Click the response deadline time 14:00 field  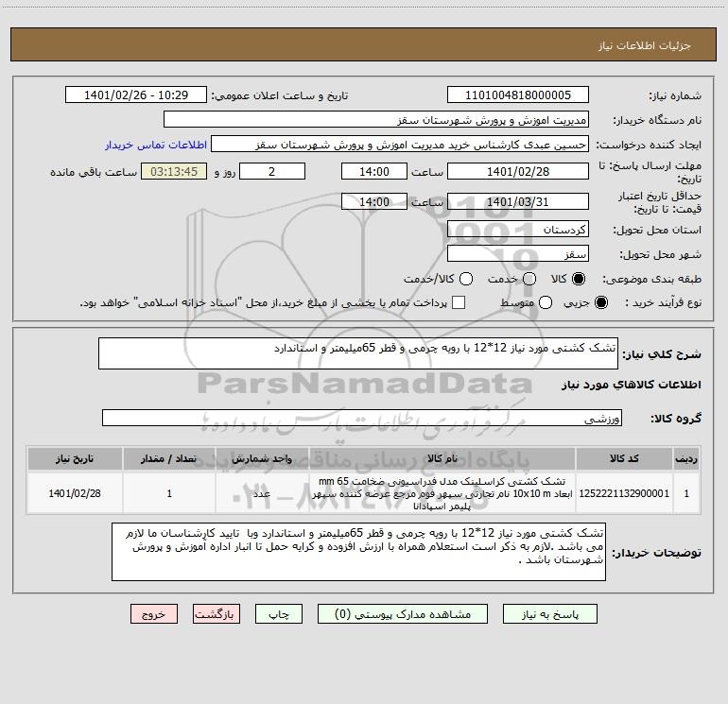[374, 171]
